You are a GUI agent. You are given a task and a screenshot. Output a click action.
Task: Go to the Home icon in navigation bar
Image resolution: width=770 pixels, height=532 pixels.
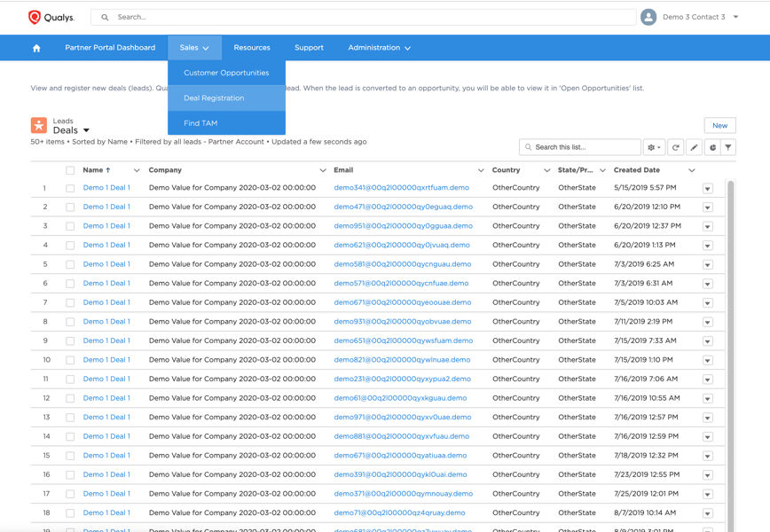point(36,48)
